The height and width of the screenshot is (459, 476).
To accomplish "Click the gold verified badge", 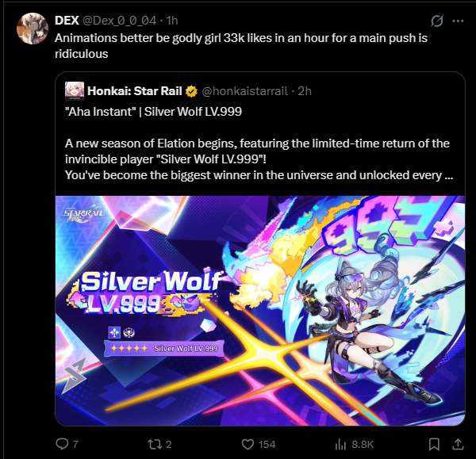I will tap(191, 91).
